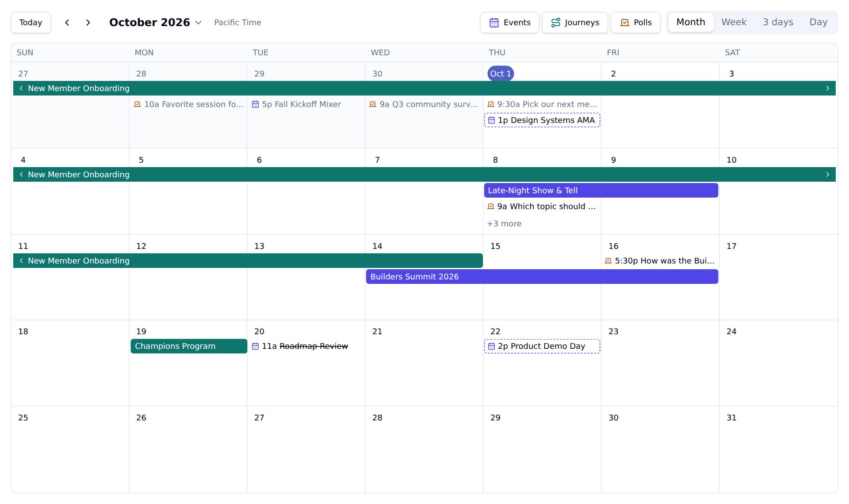Open New Member Onboarding bar in week of Oct 11
Screen dimensions: 849x504
click(x=248, y=261)
